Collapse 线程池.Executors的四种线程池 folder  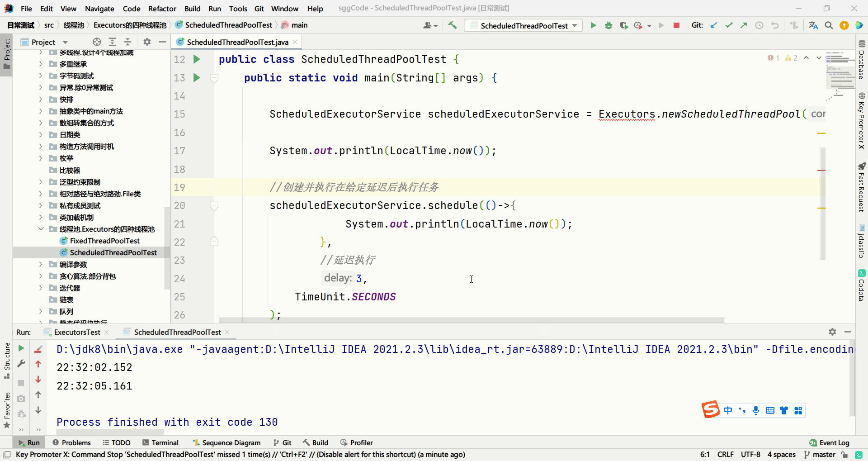click(41, 229)
